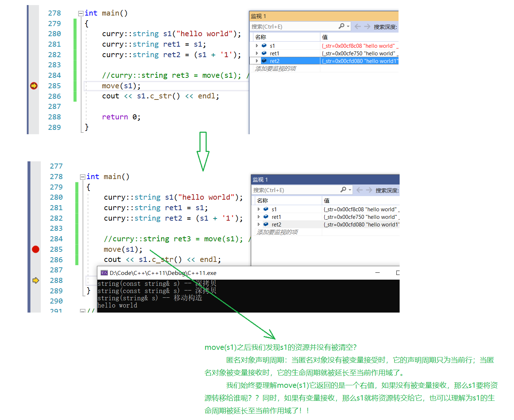Select ret1 object icon in lower watch window
The image size is (514, 420).
(x=266, y=217)
